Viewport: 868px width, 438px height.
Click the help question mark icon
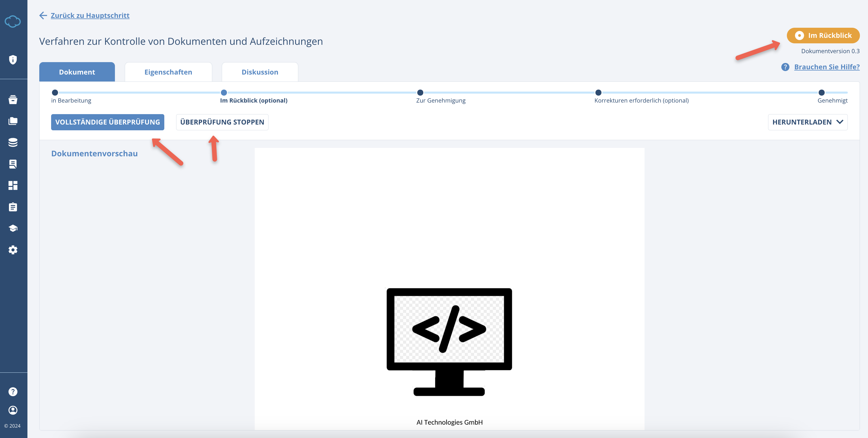tap(13, 391)
